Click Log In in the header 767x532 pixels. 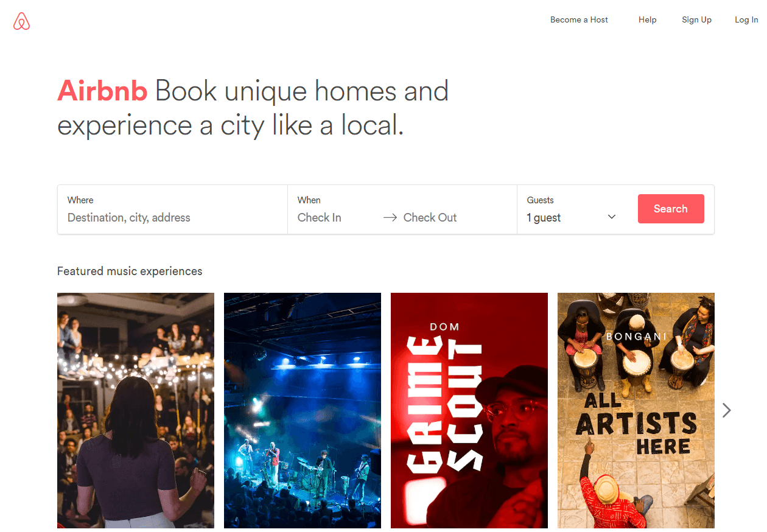coord(746,19)
